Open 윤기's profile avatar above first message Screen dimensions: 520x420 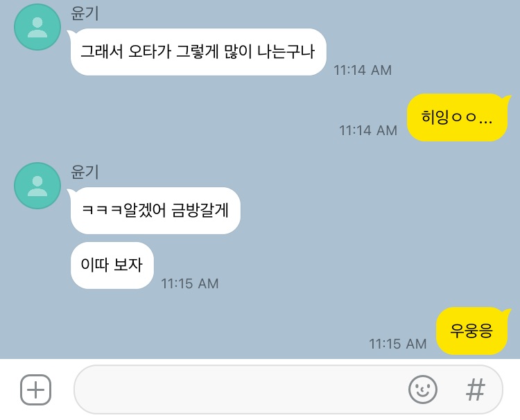[x=37, y=27]
